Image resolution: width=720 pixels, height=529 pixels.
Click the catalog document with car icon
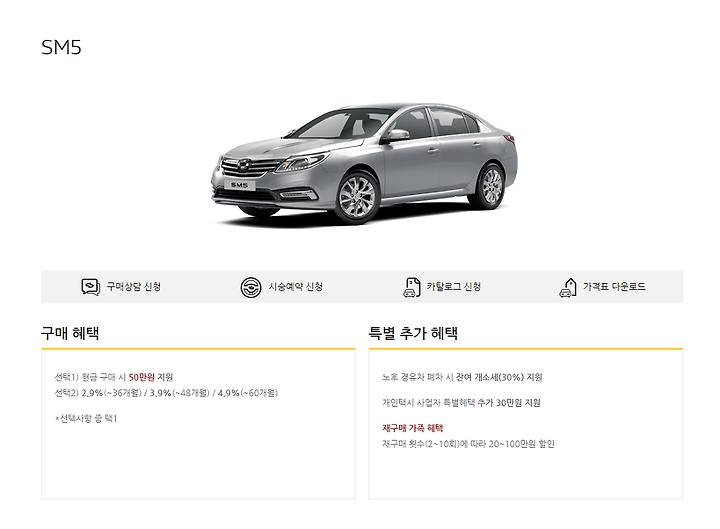pyautogui.click(x=411, y=287)
